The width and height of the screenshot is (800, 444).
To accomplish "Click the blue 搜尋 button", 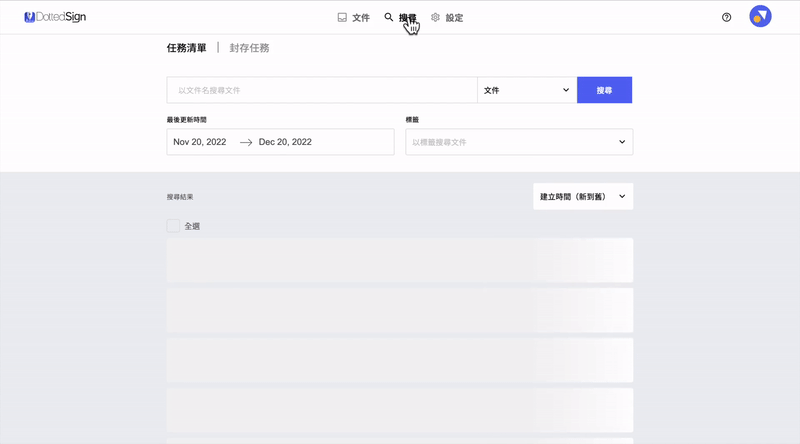I will pyautogui.click(x=605, y=90).
